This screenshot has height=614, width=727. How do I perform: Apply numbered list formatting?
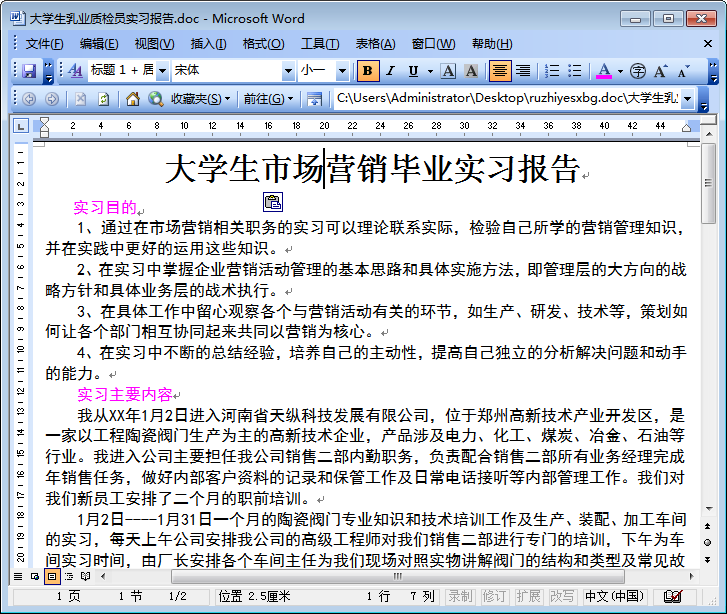(x=552, y=71)
